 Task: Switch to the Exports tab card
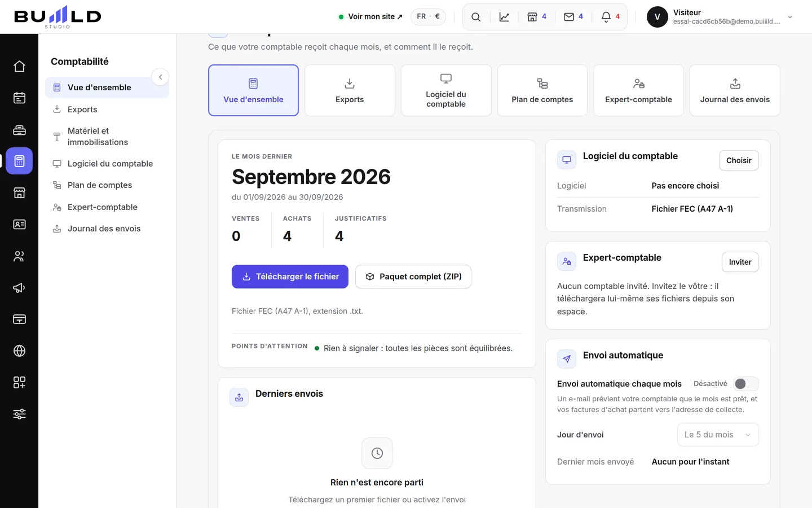[x=350, y=90]
